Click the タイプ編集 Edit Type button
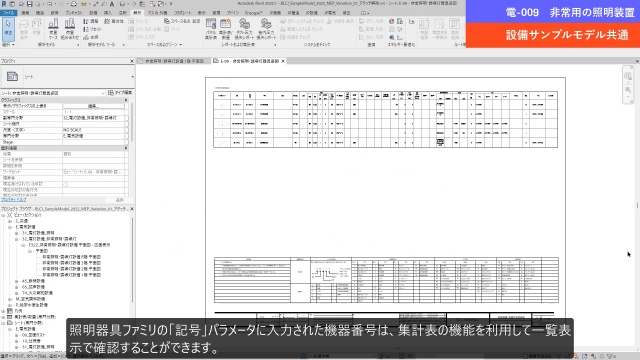This screenshot has width=640, height=360. click(120, 93)
